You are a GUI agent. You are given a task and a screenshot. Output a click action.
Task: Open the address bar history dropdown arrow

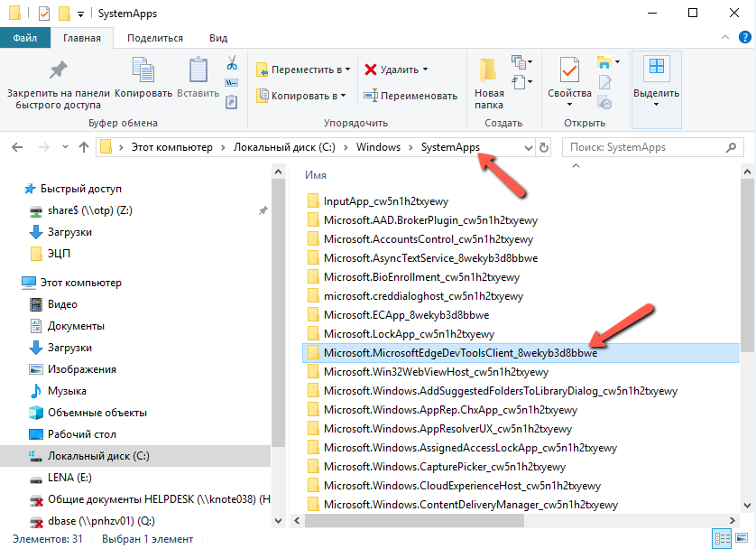pyautogui.click(x=528, y=147)
